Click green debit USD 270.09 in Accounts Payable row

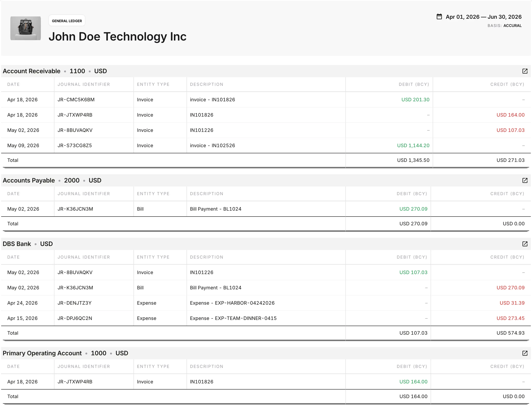pyautogui.click(x=413, y=209)
